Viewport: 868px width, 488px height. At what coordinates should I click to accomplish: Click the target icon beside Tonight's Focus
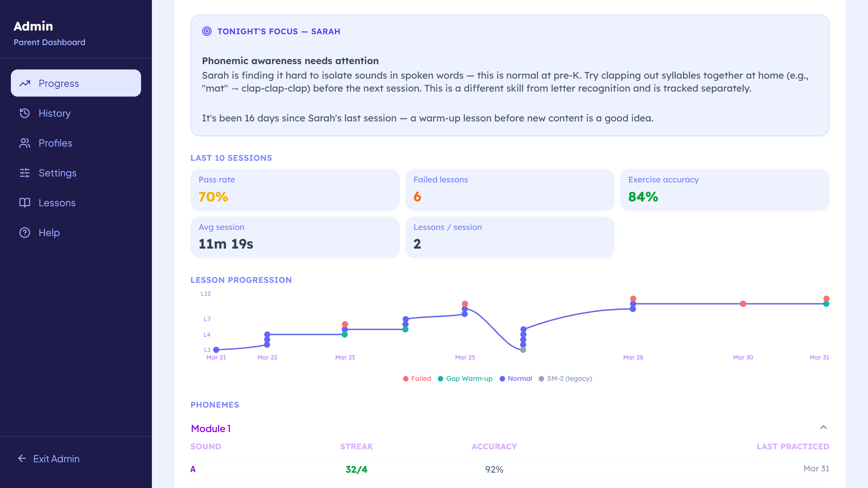click(206, 31)
